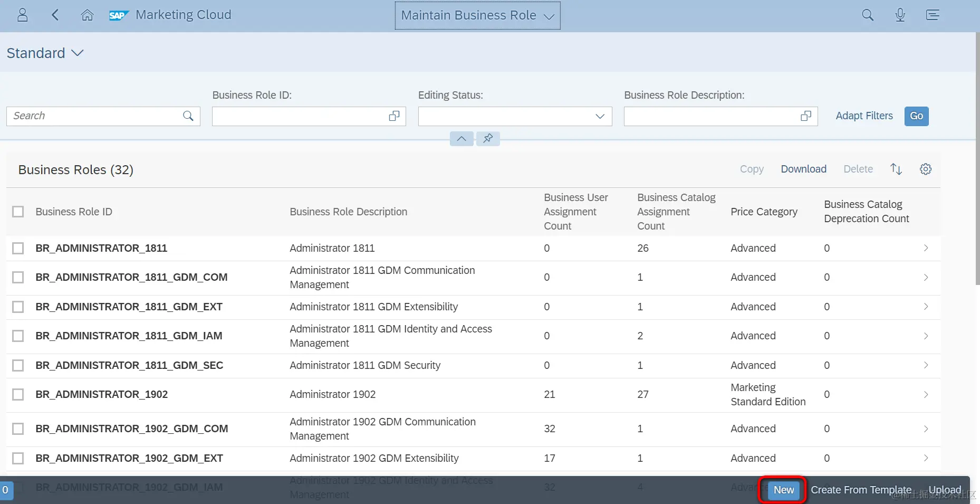
Task: Pin the filter bar header
Action: pos(488,138)
